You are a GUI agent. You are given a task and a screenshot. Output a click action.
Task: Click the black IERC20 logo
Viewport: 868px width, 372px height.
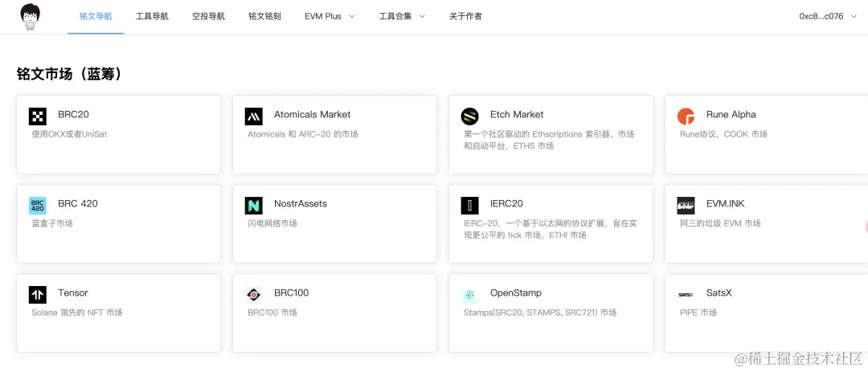point(469,206)
